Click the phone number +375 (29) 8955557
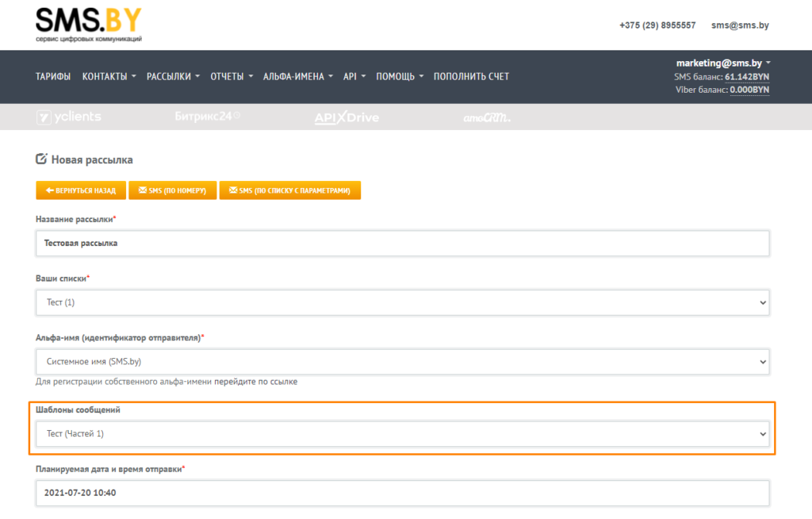Screen dimensions: 812x519 (657, 25)
